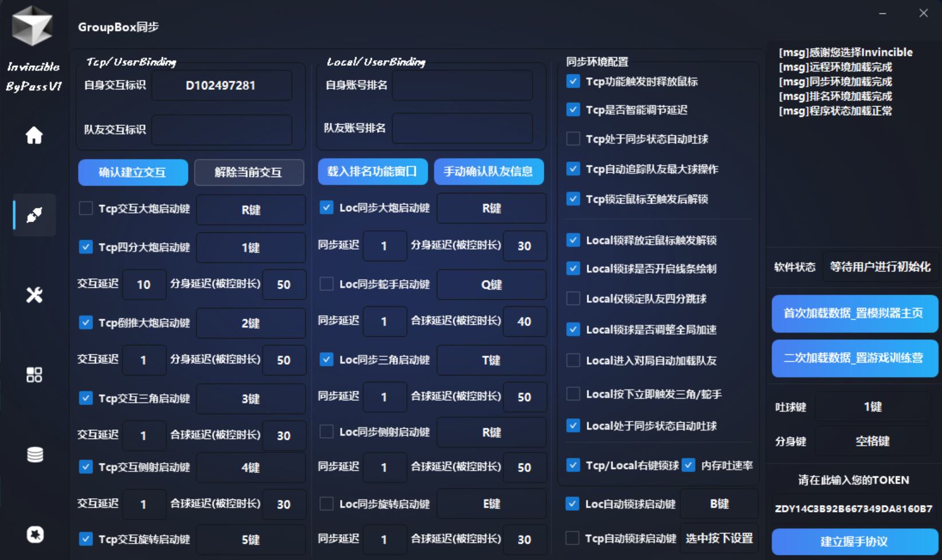The width and height of the screenshot is (942, 560).
Task: Click the Q键 hotkey box
Action: 492,285
